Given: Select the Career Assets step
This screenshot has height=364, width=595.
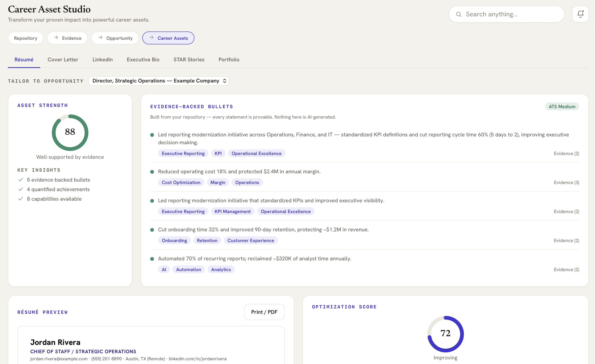Looking at the screenshot, I should click(168, 38).
